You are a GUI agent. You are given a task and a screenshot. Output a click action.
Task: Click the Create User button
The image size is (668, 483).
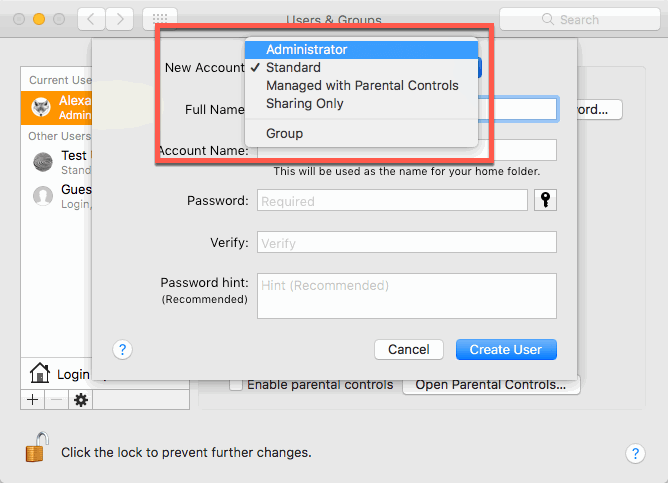coord(506,350)
